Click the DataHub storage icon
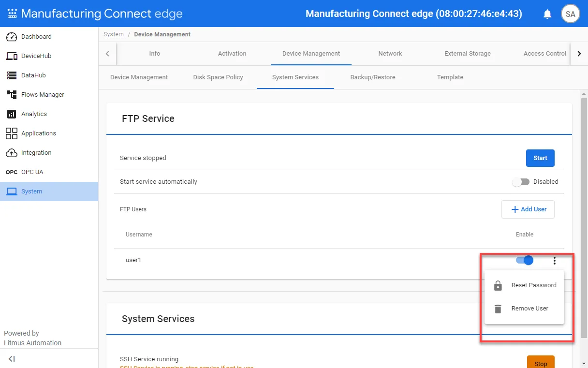 [12, 75]
